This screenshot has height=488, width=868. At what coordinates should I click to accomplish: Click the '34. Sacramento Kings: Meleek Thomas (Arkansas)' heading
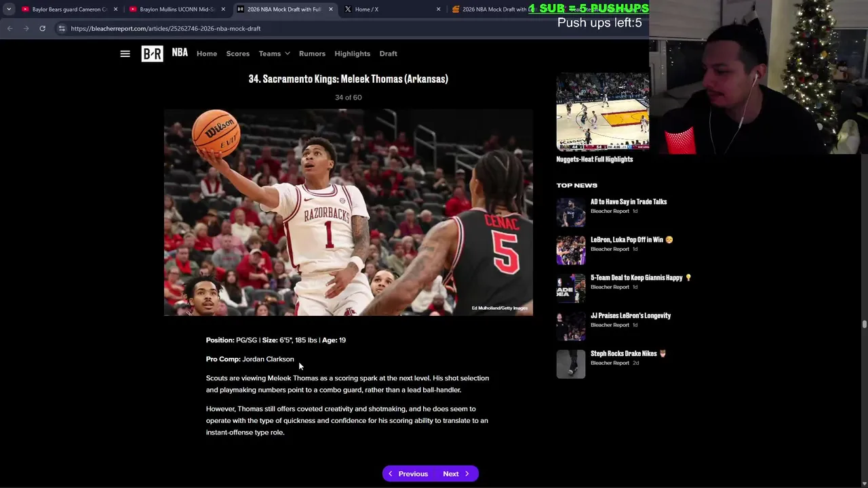pos(349,79)
